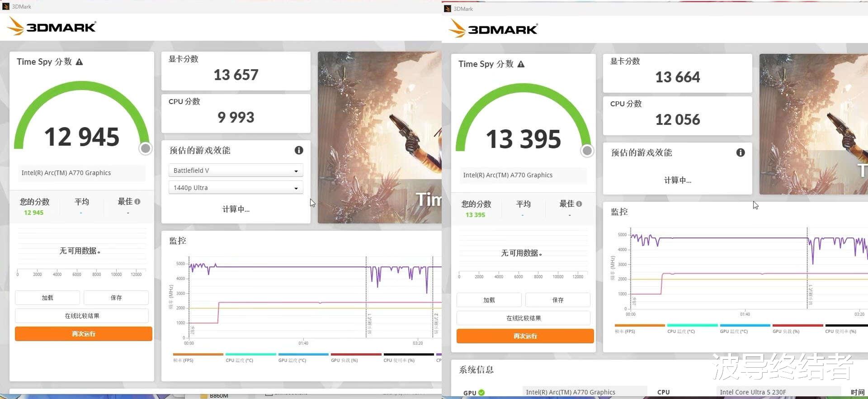Click the 显卡测试 1 marker in the 12 945 window chart

(x=369, y=323)
